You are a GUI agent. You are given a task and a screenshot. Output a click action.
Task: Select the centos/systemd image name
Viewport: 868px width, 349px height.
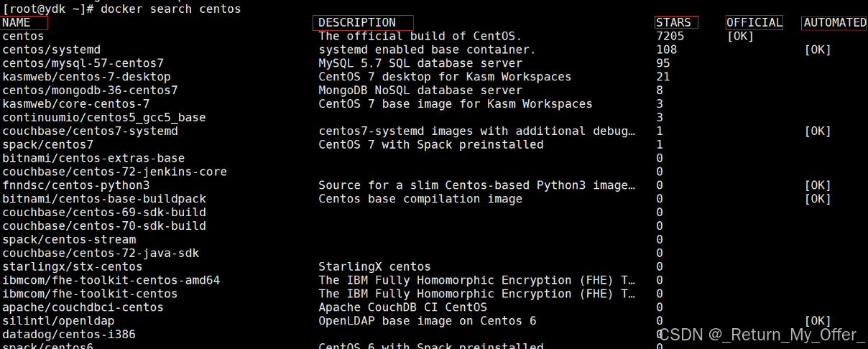click(x=51, y=50)
